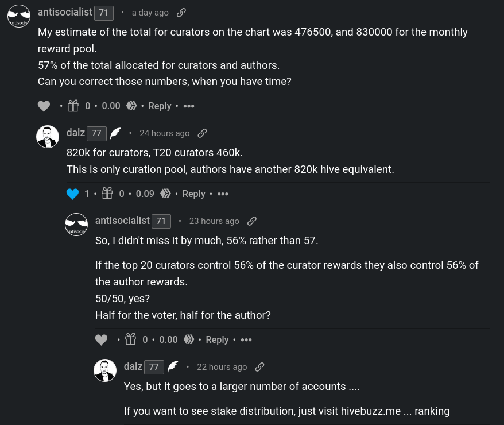Like antisocialist's 56% comment with heart

click(x=101, y=339)
